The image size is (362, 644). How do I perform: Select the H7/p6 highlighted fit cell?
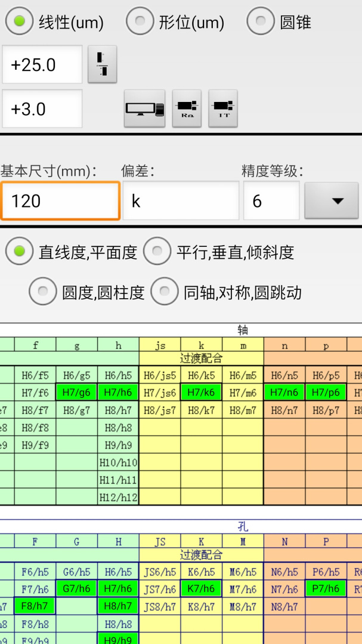click(x=326, y=392)
